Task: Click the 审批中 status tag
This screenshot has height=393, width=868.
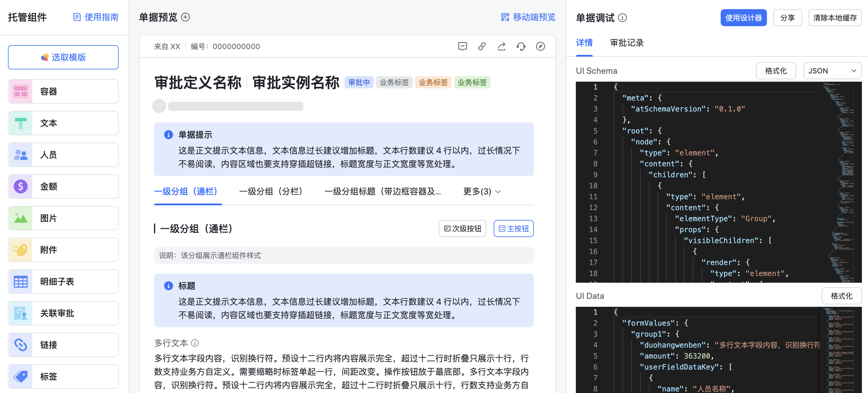Action: coord(359,82)
